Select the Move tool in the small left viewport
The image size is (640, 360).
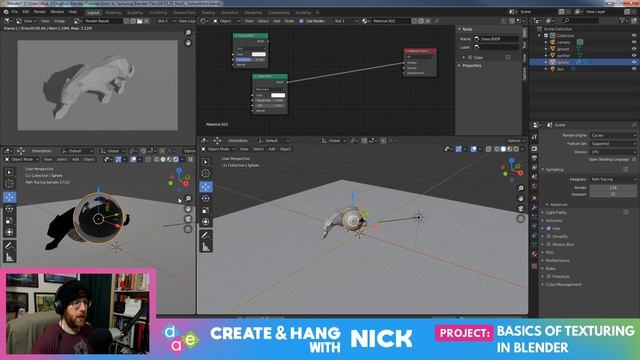[9, 197]
